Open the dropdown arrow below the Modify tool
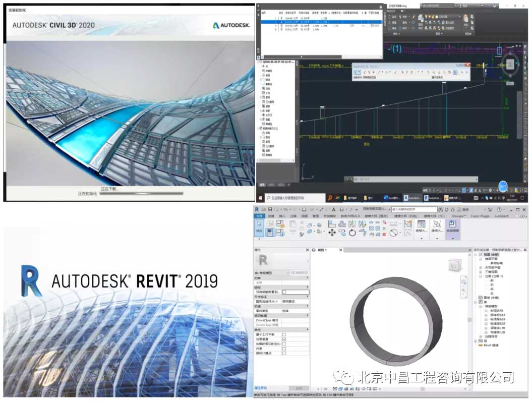This screenshot has width=532, height=401. click(x=259, y=239)
